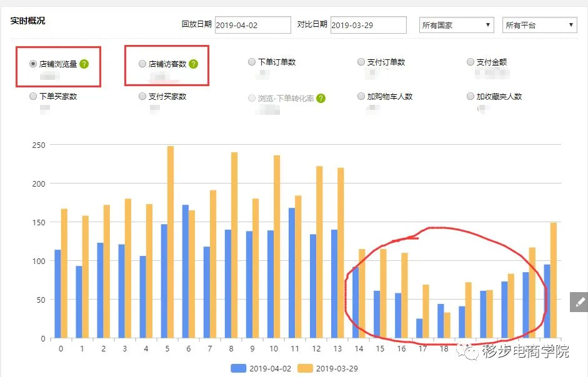Open the 所有国家 dropdown
The width and height of the screenshot is (588, 377).
[x=456, y=25]
